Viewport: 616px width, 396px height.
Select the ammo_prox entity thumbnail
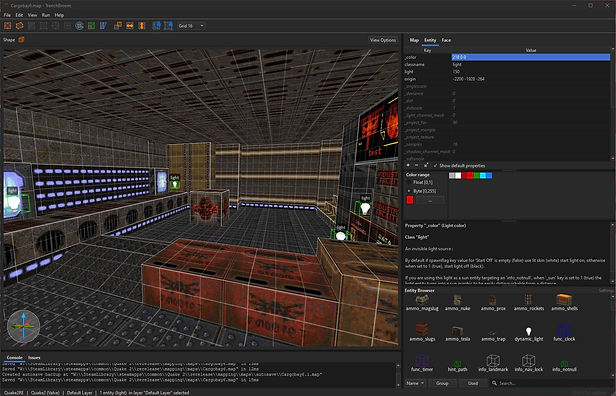[493, 302]
